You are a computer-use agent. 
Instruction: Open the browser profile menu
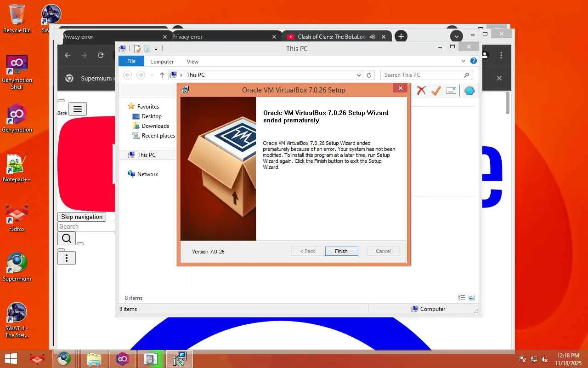485,55
